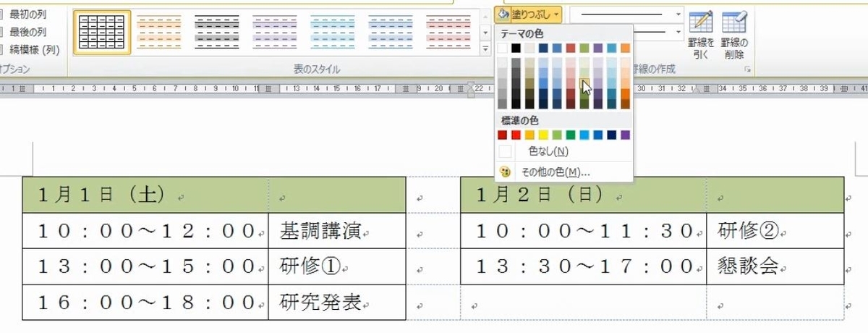Click the 研究発表 cell
Screen dimensions: 868x333
tap(337, 302)
